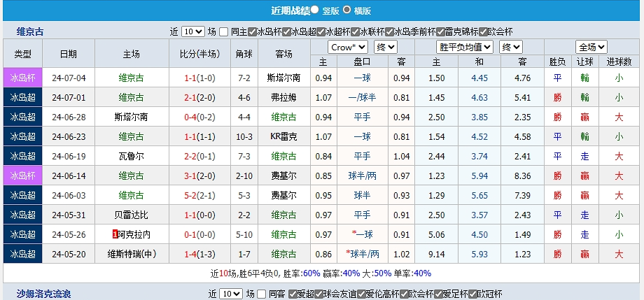Expand the 胜平负均值 dropdown
This screenshot has width=644, height=300.
tap(455, 47)
